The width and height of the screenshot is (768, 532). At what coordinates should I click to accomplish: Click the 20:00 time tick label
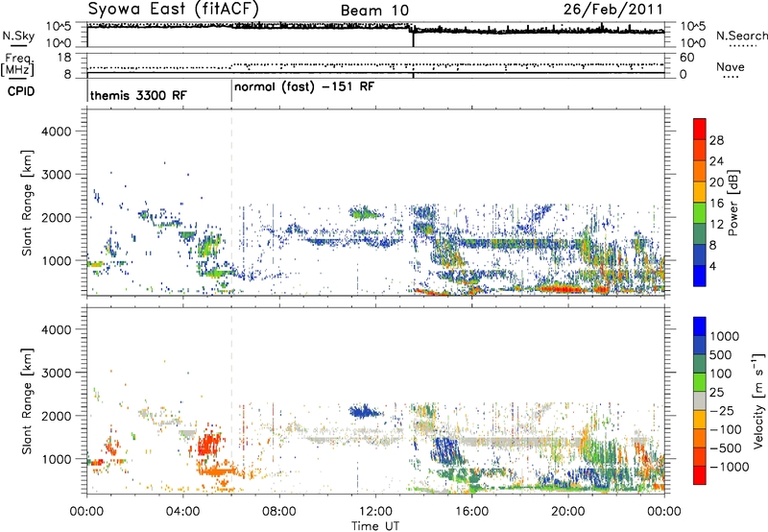click(567, 512)
